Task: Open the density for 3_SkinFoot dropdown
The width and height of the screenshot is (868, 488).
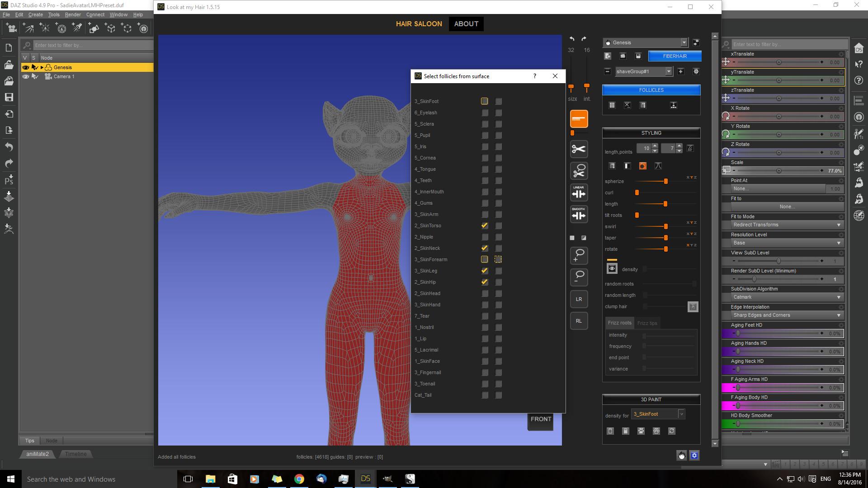Action: pyautogui.click(x=681, y=414)
